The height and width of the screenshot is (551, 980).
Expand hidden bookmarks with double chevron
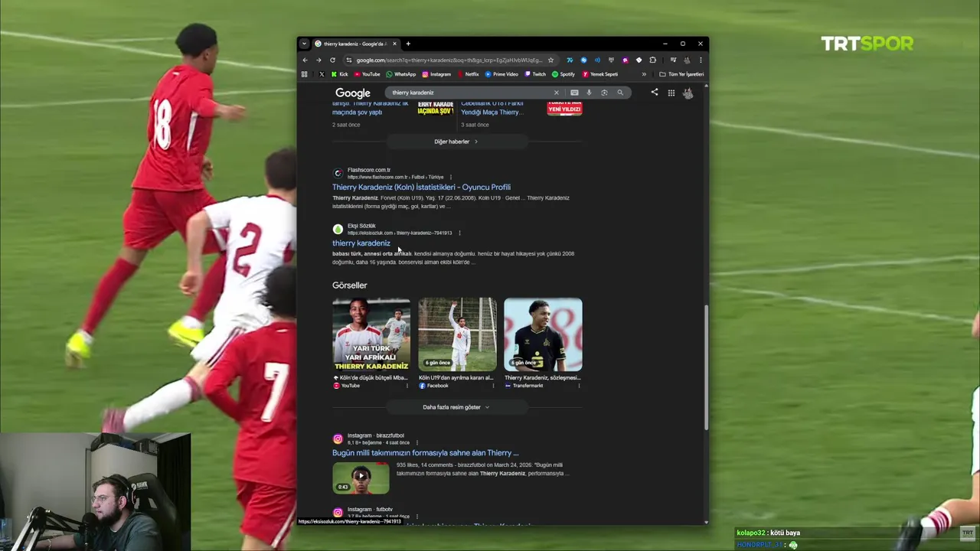(644, 74)
